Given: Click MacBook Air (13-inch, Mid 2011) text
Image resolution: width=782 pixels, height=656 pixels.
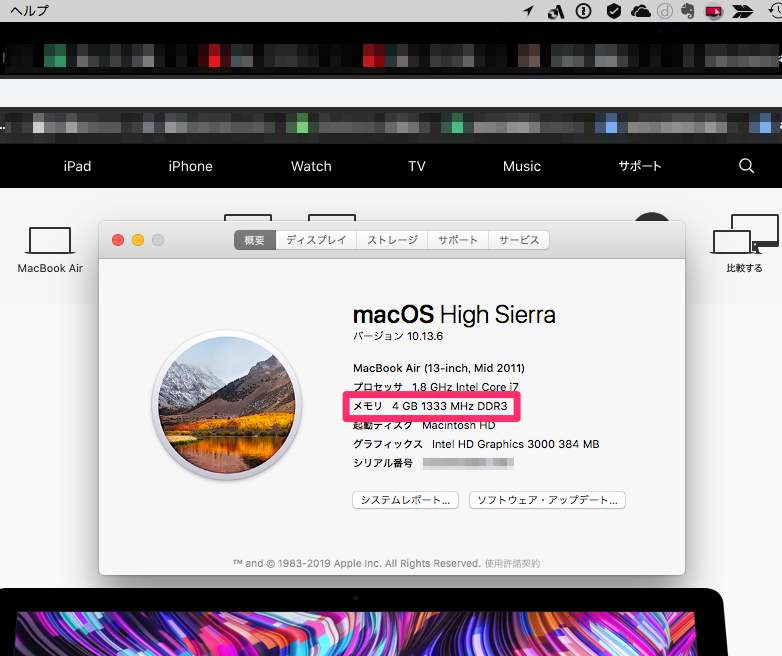Looking at the screenshot, I should point(439,368).
